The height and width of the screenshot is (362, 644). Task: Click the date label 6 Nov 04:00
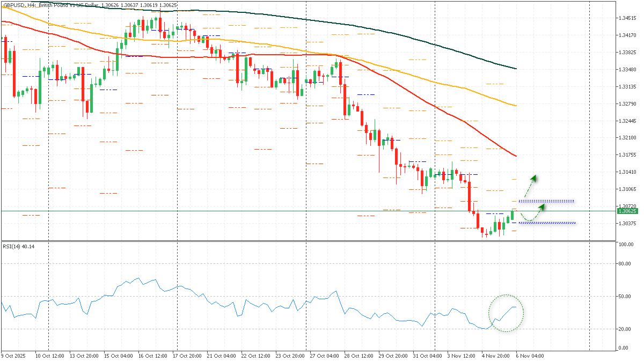[530, 356]
